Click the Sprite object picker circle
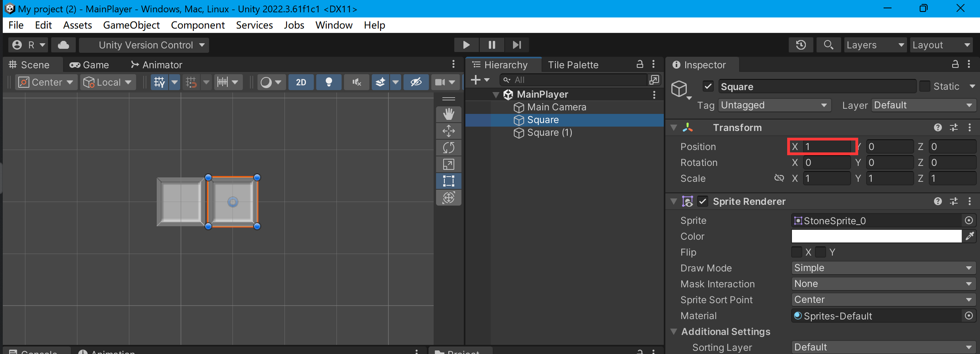The image size is (980, 354). [x=969, y=220]
